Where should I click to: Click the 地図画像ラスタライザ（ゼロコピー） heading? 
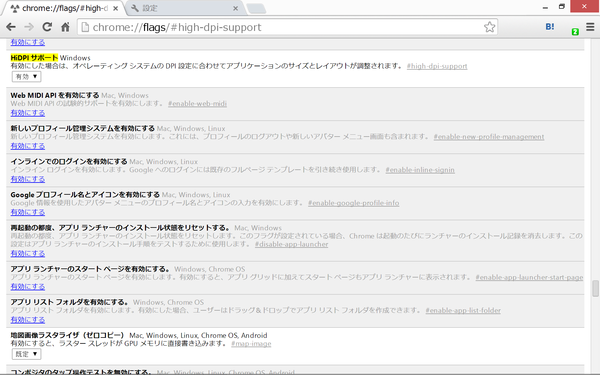(x=67, y=335)
